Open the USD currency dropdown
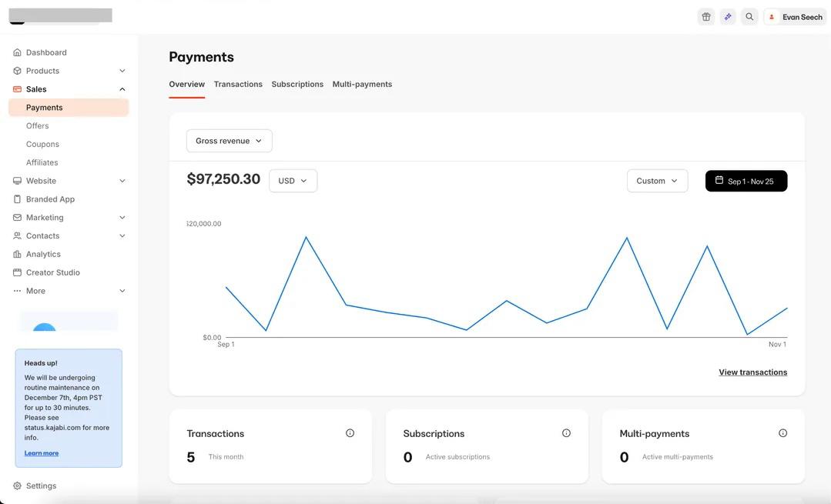Image resolution: width=831 pixels, height=504 pixels. pos(293,181)
